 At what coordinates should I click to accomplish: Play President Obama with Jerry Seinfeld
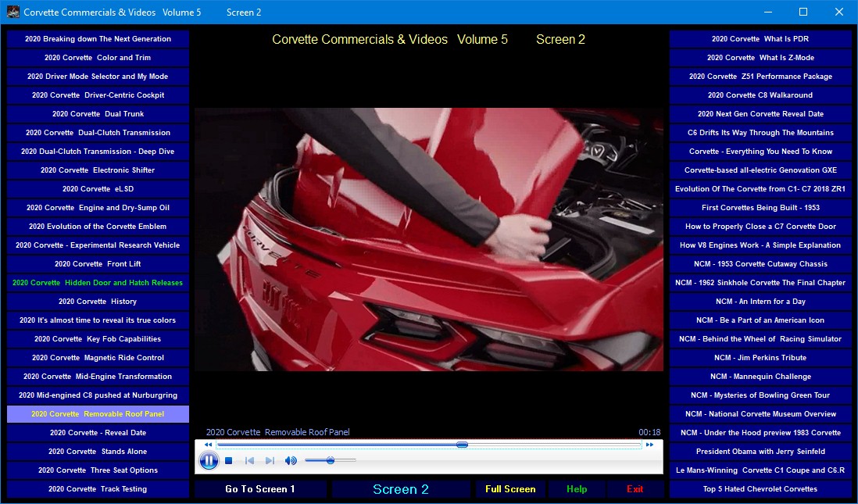click(x=760, y=452)
